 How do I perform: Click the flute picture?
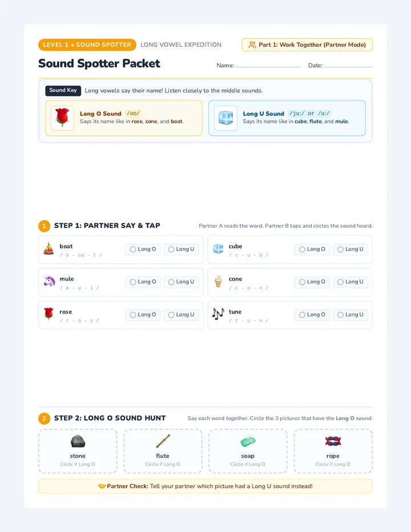[x=163, y=441]
